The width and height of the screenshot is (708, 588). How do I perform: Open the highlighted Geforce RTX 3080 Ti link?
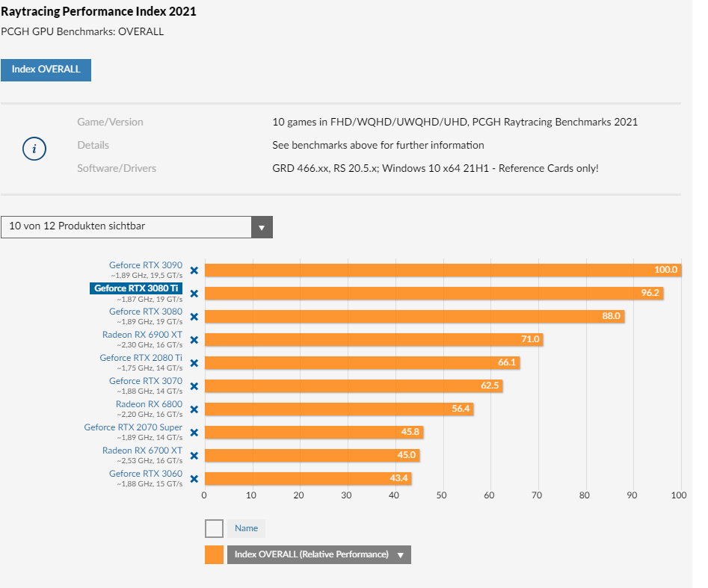(136, 288)
